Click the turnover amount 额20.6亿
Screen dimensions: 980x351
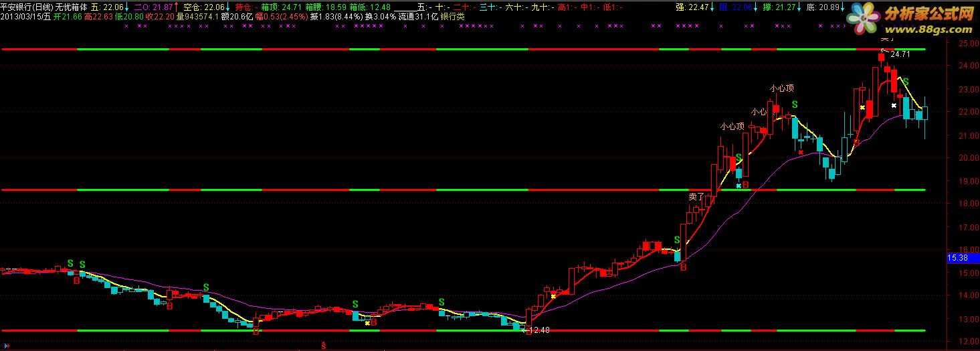237,17
